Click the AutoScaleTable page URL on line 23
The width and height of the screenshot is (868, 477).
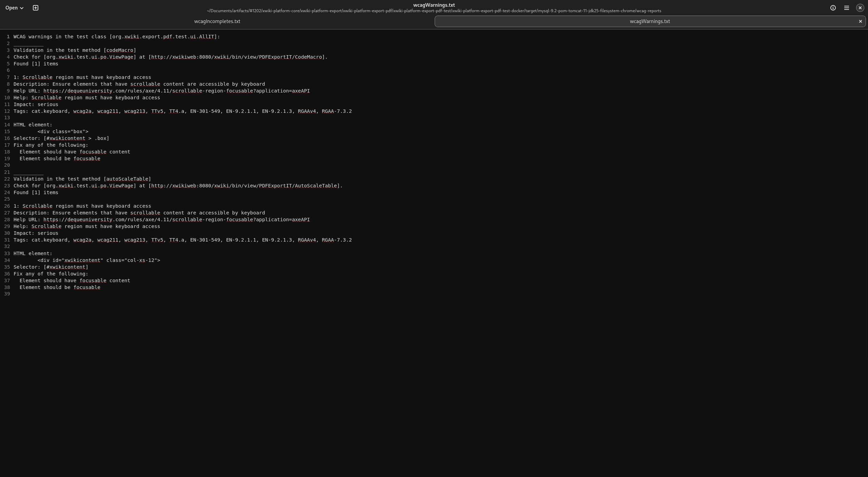coord(244,186)
